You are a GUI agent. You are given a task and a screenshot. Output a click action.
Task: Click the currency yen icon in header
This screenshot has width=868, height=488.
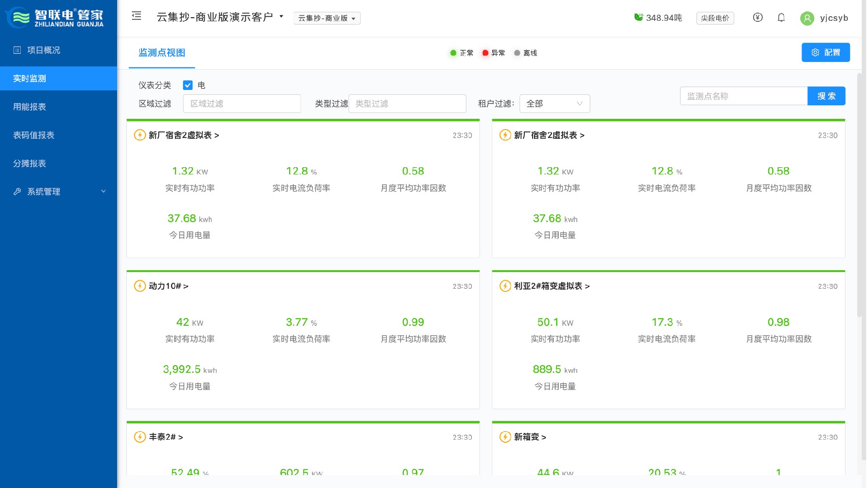click(758, 18)
